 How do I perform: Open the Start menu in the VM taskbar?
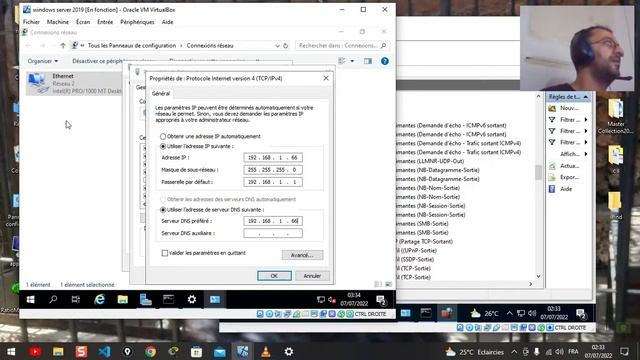(30, 300)
